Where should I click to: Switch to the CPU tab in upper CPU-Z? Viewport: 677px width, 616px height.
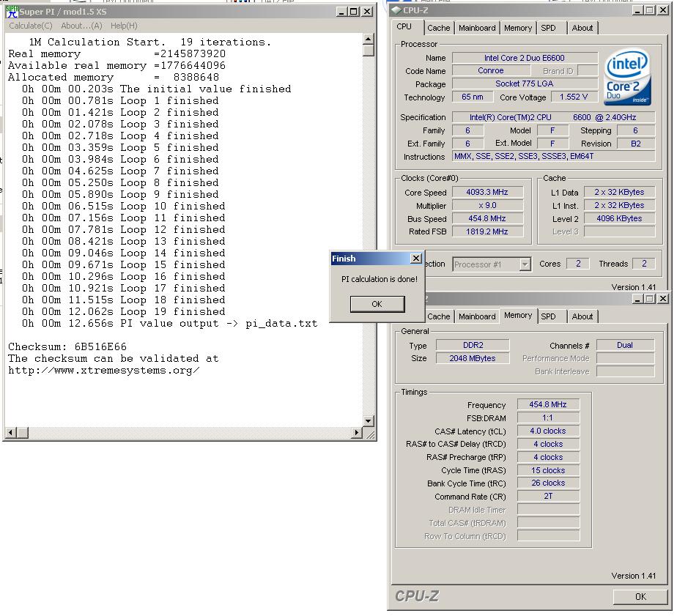pyautogui.click(x=405, y=27)
